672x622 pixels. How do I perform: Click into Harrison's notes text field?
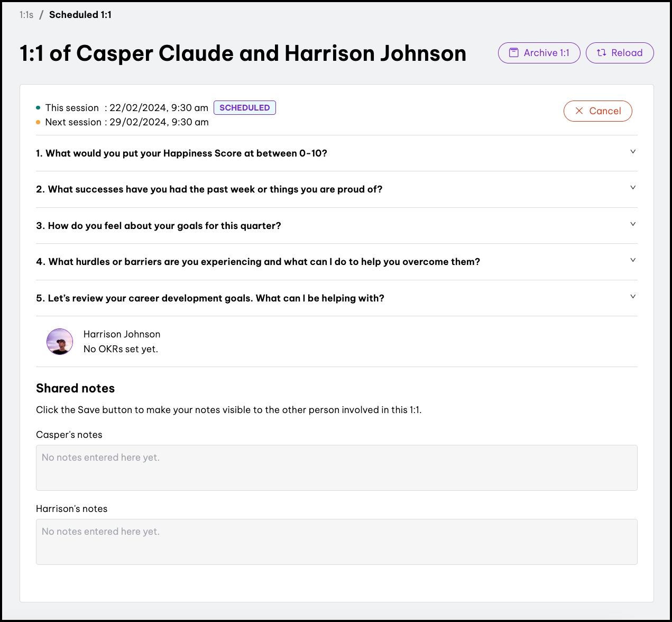(336, 542)
